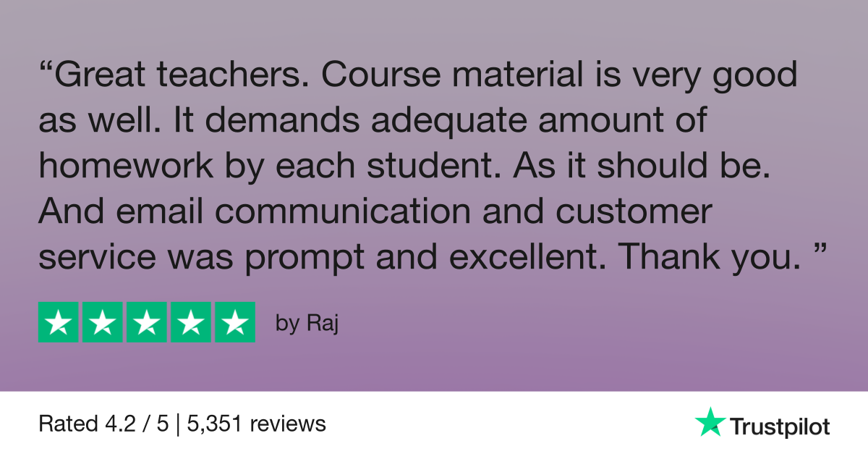This screenshot has height=454, width=868.
Task: Click the third green rating star
Action: (x=147, y=322)
